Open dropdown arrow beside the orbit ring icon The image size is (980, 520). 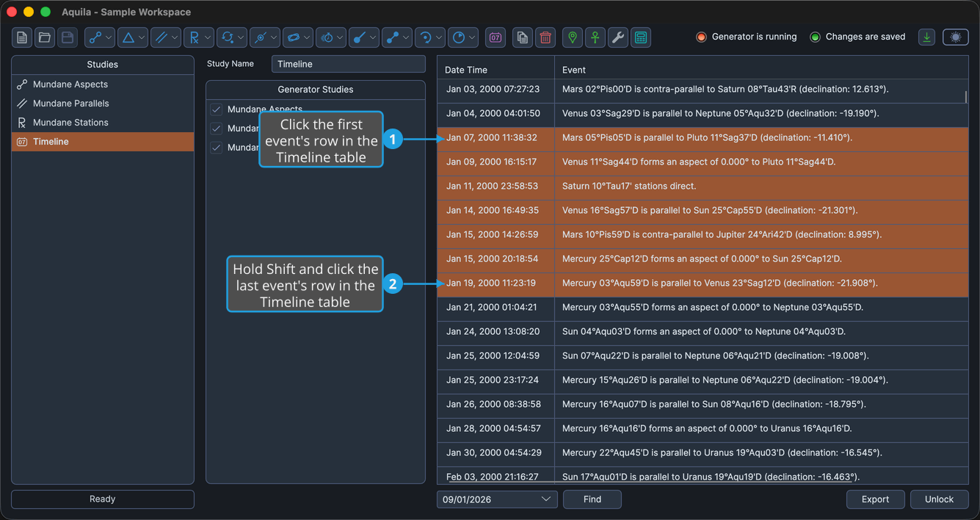click(307, 37)
